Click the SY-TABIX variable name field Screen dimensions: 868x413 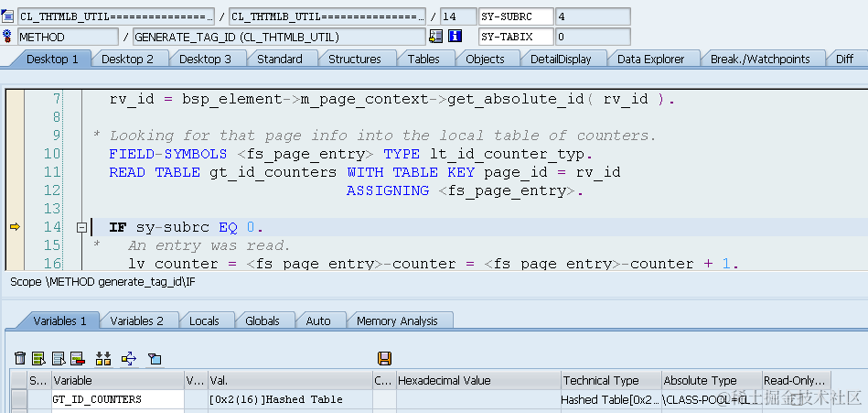click(516, 37)
